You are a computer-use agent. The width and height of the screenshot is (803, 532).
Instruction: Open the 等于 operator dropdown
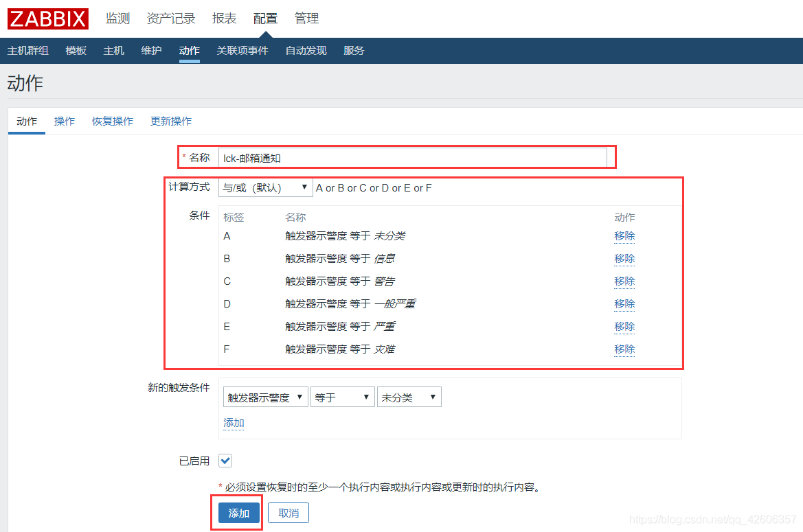click(x=343, y=397)
